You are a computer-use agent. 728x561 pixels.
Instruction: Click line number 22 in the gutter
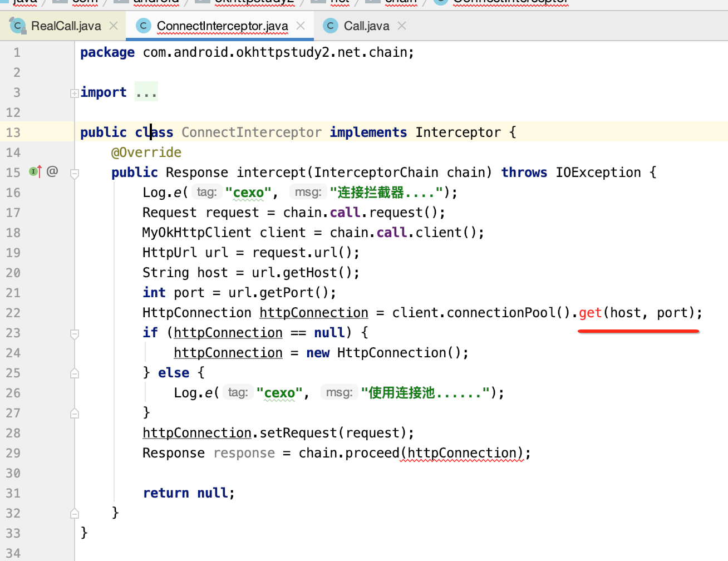pyautogui.click(x=13, y=313)
